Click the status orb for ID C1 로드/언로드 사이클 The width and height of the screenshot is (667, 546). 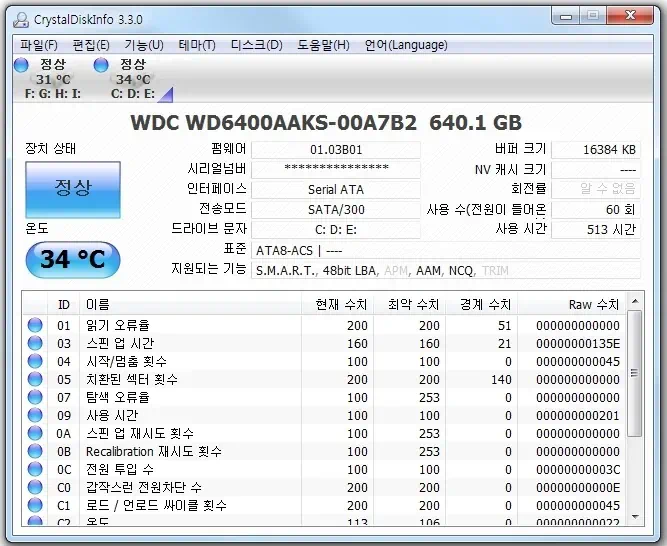pos(35,505)
